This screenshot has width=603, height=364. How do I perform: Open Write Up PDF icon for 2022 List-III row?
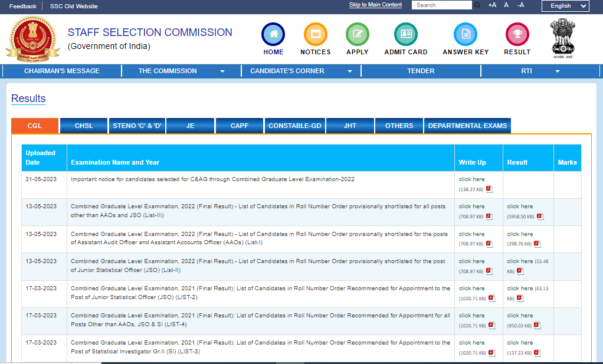point(489,216)
